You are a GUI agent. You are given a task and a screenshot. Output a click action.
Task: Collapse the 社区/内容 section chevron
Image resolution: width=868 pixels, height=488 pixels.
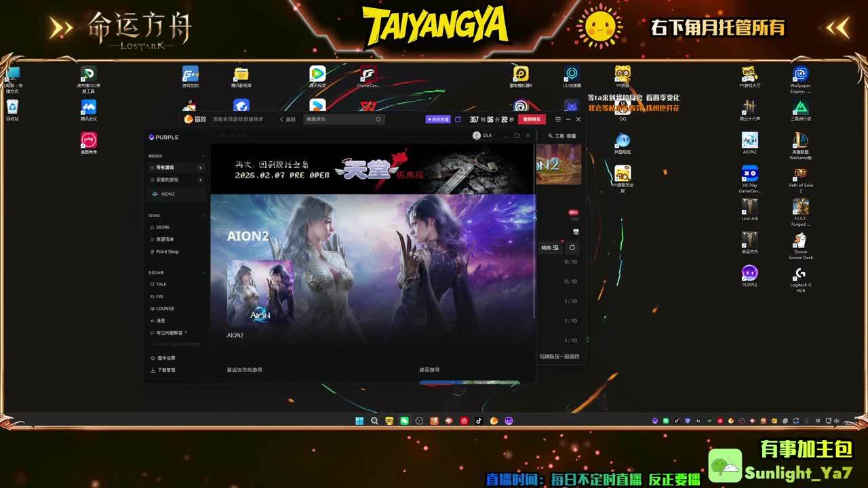203,272
